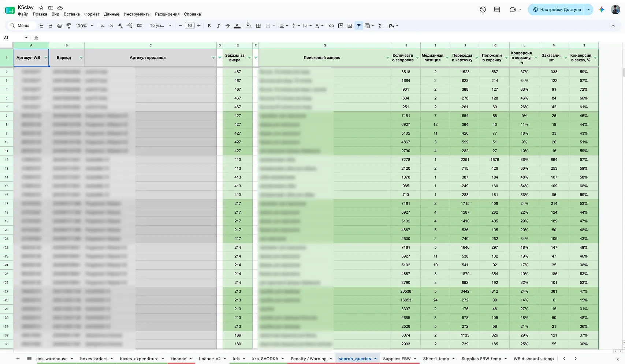The image size is (625, 364).
Task: Open the account avatar
Action: pyautogui.click(x=615, y=10)
